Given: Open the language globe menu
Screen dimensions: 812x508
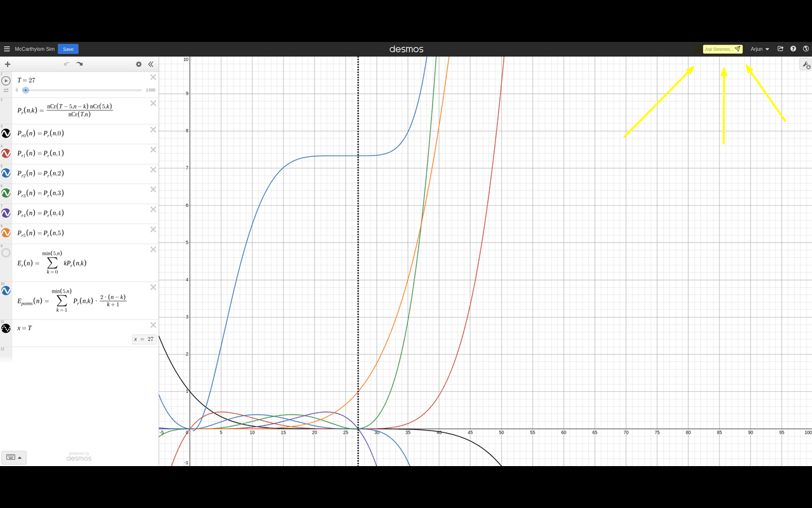Looking at the screenshot, I should coord(806,49).
